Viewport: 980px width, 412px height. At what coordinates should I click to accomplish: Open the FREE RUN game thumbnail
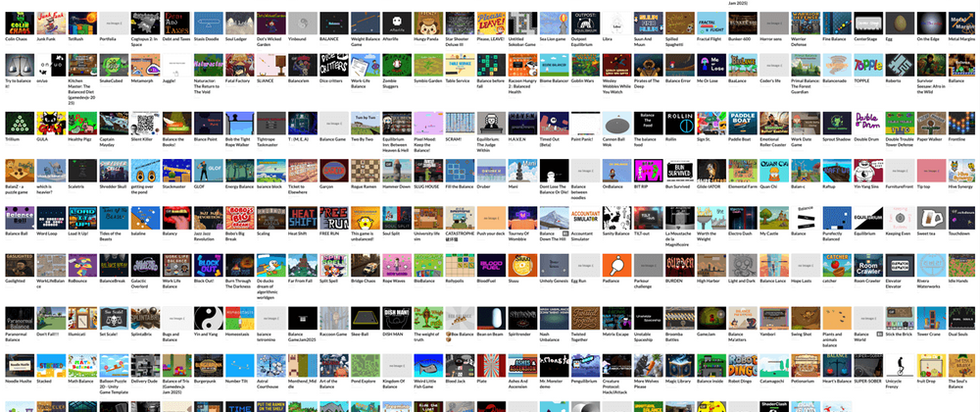(x=332, y=218)
